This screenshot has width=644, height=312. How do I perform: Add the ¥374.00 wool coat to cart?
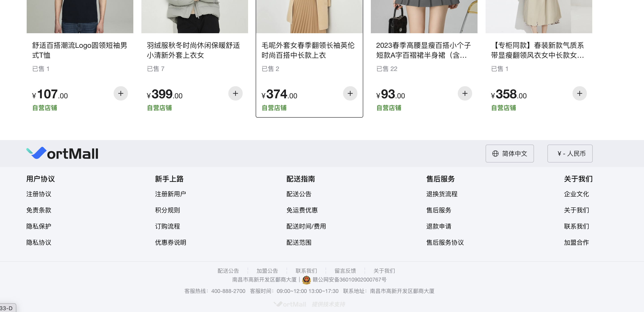click(350, 93)
